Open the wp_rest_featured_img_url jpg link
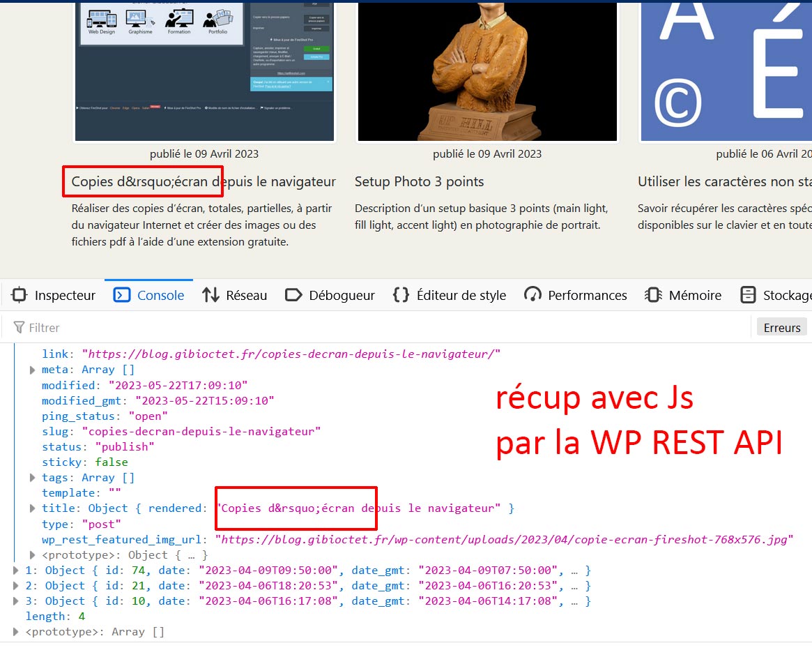This screenshot has width=812, height=657. pyautogui.click(x=504, y=539)
